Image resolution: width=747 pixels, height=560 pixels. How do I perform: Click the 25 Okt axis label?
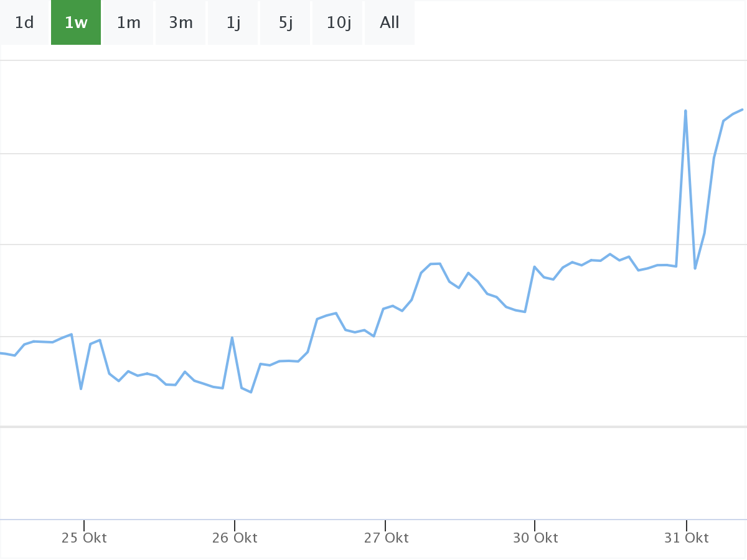(84, 538)
